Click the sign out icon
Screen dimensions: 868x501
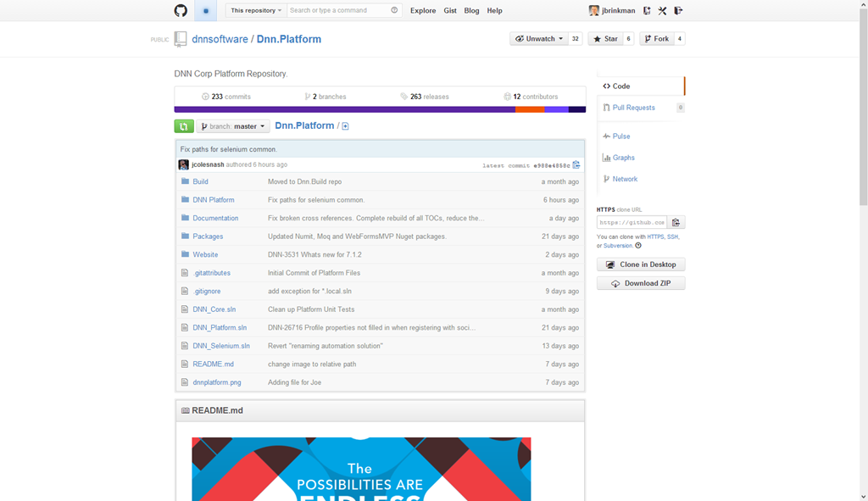[x=678, y=10]
